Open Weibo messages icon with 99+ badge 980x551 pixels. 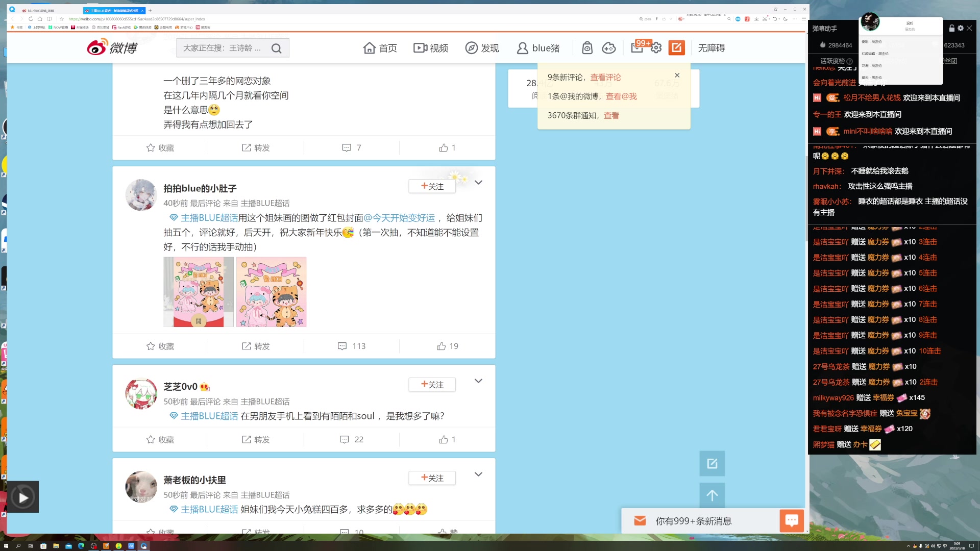click(x=637, y=47)
